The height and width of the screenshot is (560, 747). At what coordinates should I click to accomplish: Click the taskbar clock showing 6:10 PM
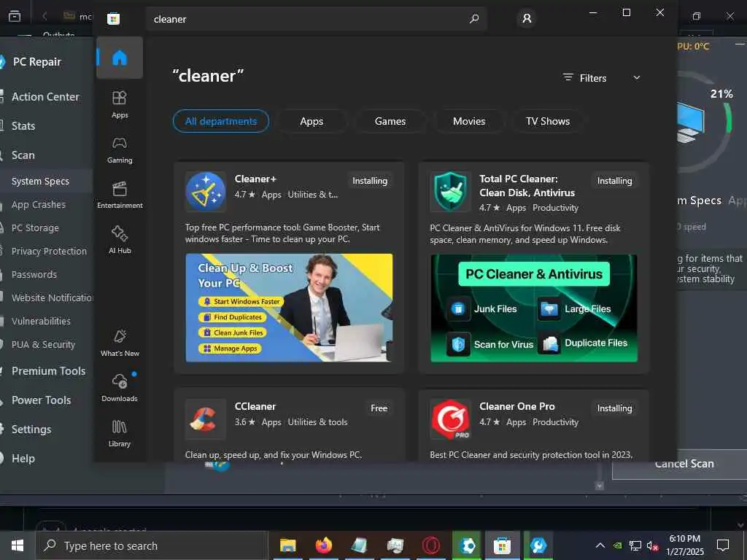pos(684,545)
